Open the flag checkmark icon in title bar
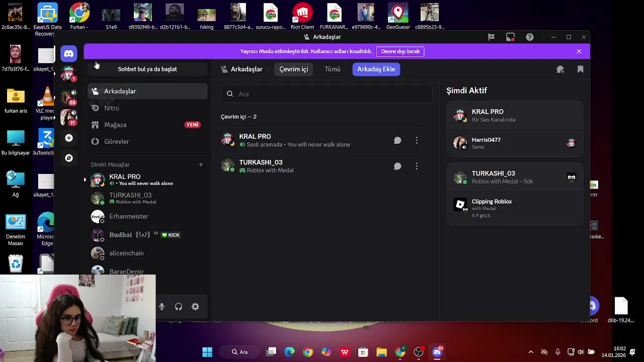The height and width of the screenshot is (362, 644). tap(492, 37)
